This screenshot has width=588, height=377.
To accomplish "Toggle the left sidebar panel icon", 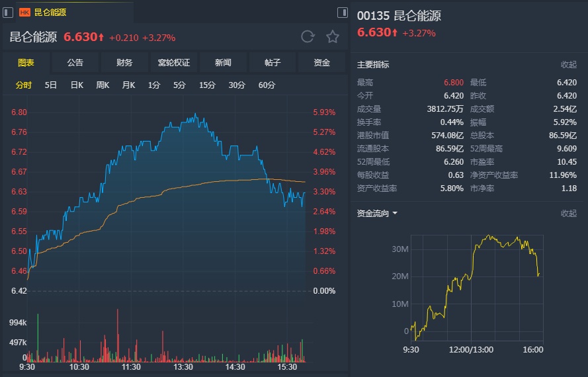I will coord(8,12).
